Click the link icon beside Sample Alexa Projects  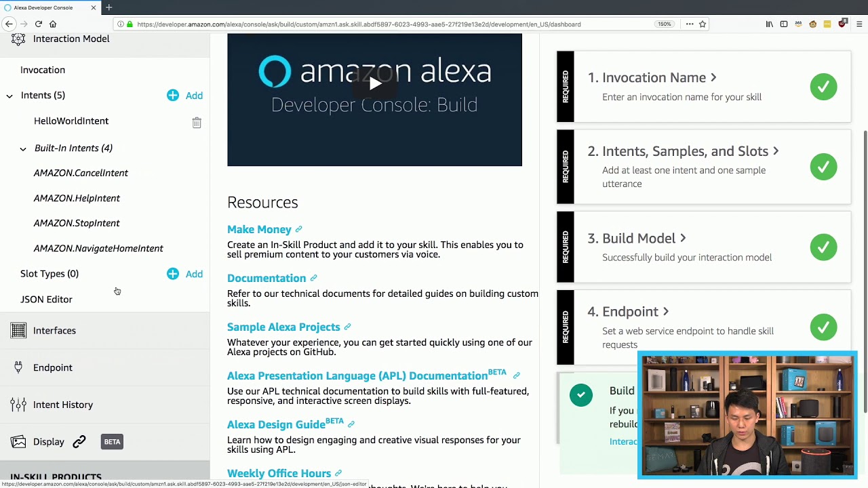[x=347, y=327]
